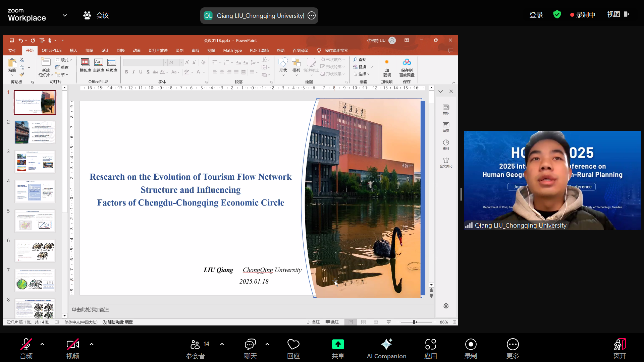Viewport: 644px width, 362px height.
Task: Click the 录制中 recording indicator
Action: click(x=583, y=15)
